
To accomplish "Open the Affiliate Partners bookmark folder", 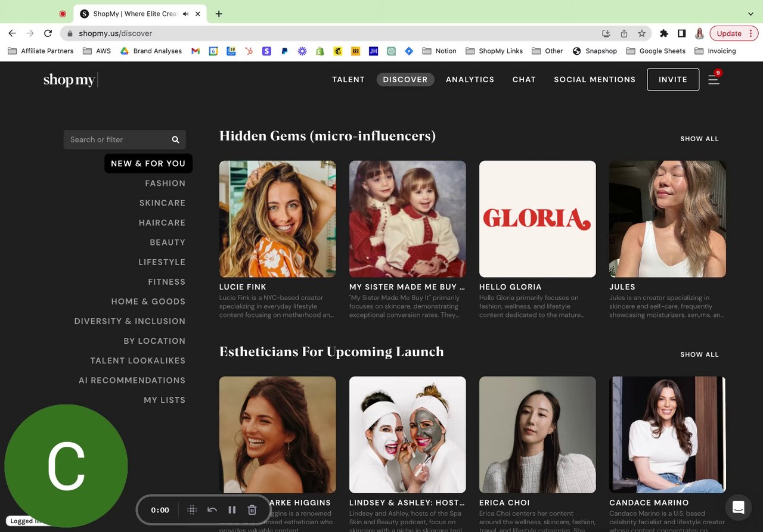I will click(x=41, y=51).
